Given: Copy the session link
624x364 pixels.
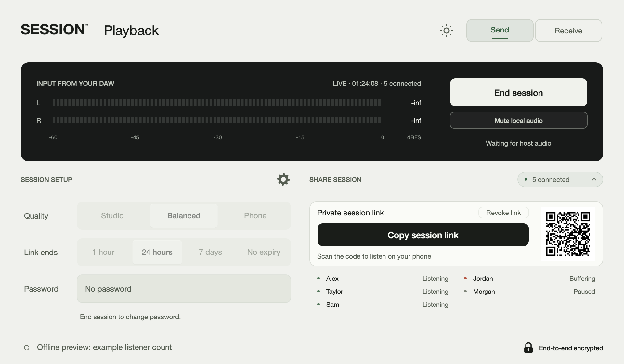Looking at the screenshot, I should point(423,235).
